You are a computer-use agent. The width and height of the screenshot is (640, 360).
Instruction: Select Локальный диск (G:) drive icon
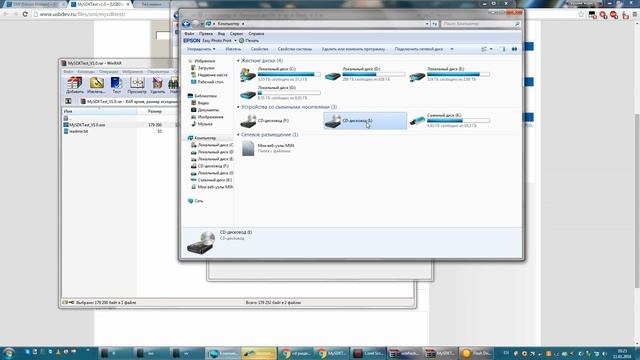pyautogui.click(x=248, y=95)
